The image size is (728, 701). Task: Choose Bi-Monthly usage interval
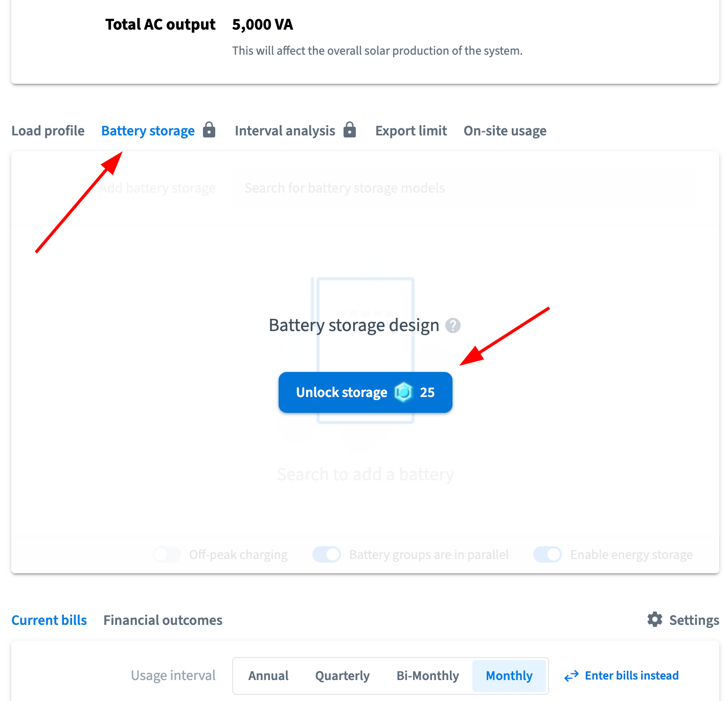(x=428, y=676)
